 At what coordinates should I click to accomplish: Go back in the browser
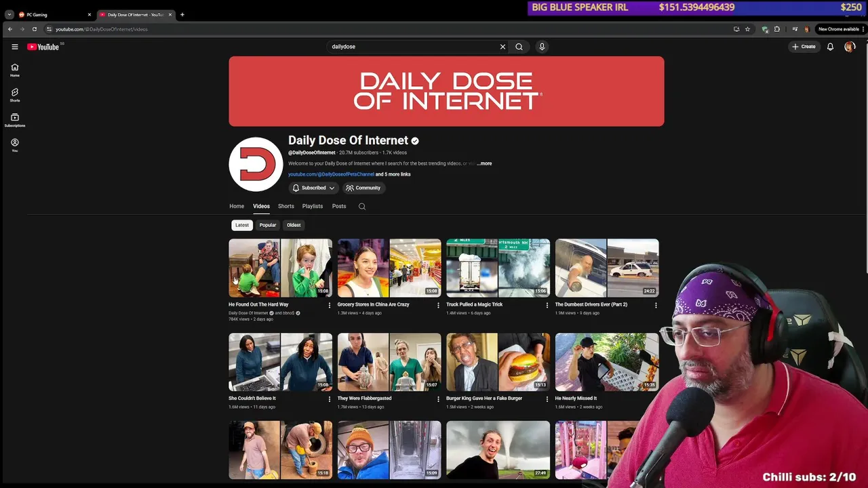[9, 29]
